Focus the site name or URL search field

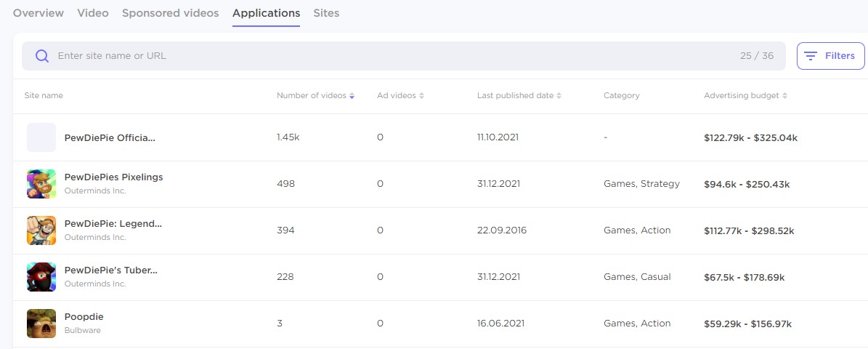point(392,56)
